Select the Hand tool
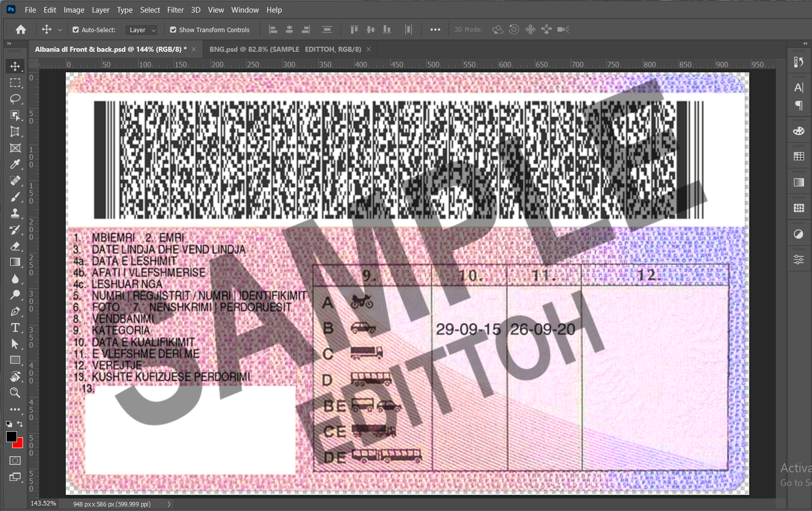 (x=15, y=376)
